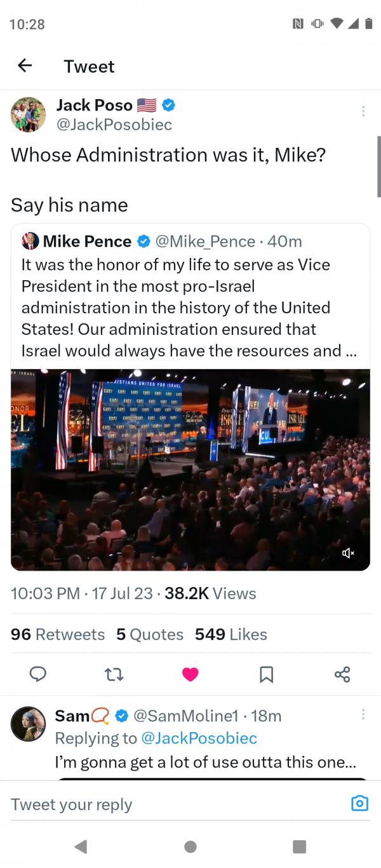The image size is (381, 868).
Task: Tap Mike Pence's blue checkmark
Action: pyautogui.click(x=144, y=241)
